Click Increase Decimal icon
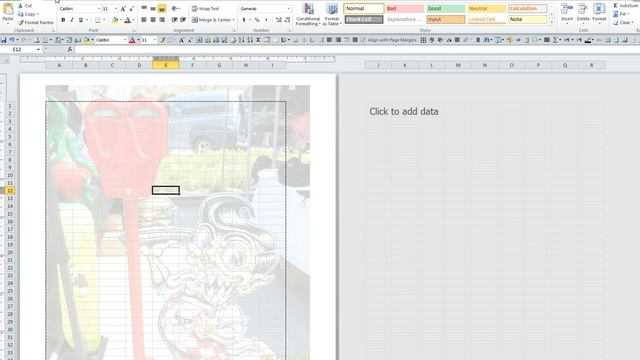 pyautogui.click(x=279, y=20)
